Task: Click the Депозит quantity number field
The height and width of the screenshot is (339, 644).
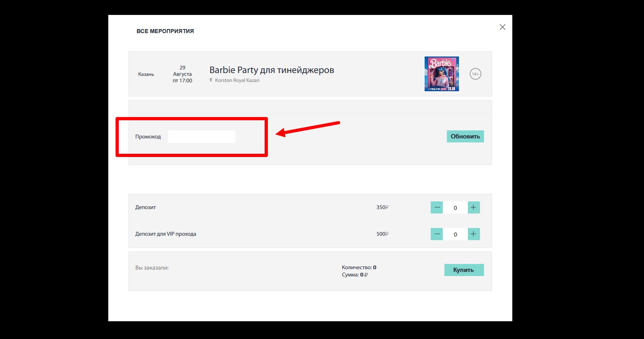Action: click(x=455, y=207)
